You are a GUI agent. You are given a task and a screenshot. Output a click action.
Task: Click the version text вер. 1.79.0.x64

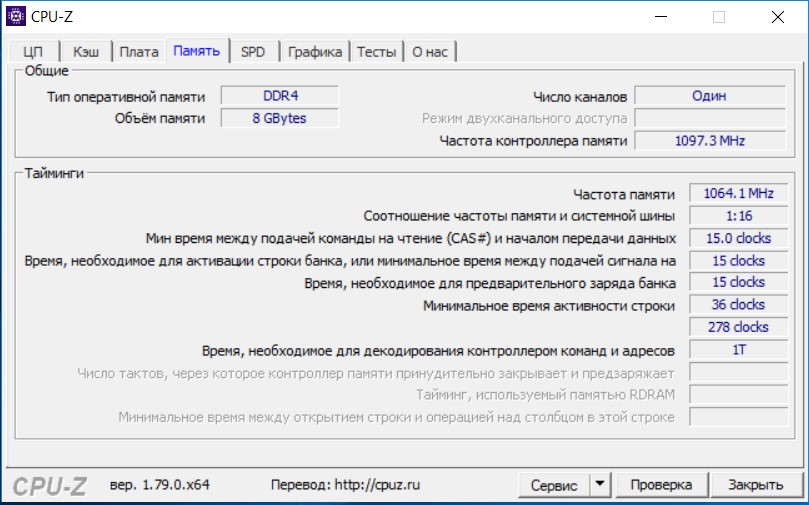160,485
